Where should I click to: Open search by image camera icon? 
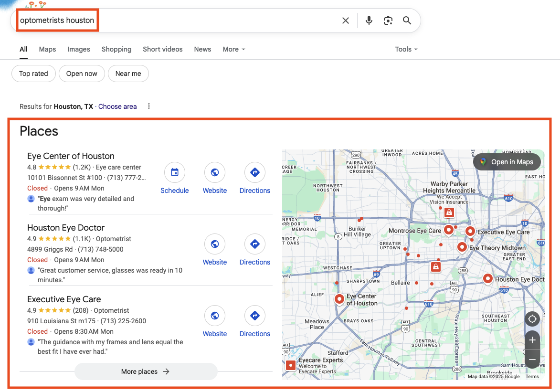tap(388, 21)
